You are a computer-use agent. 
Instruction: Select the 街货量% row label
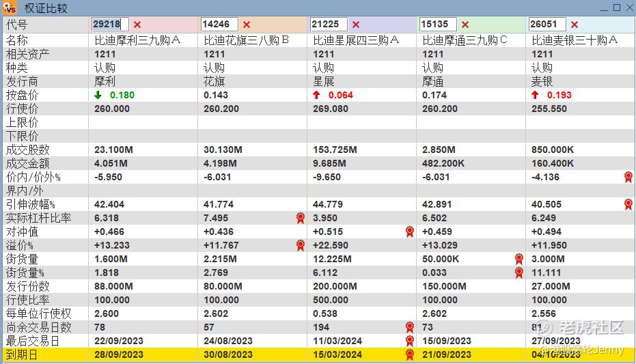tap(25, 272)
